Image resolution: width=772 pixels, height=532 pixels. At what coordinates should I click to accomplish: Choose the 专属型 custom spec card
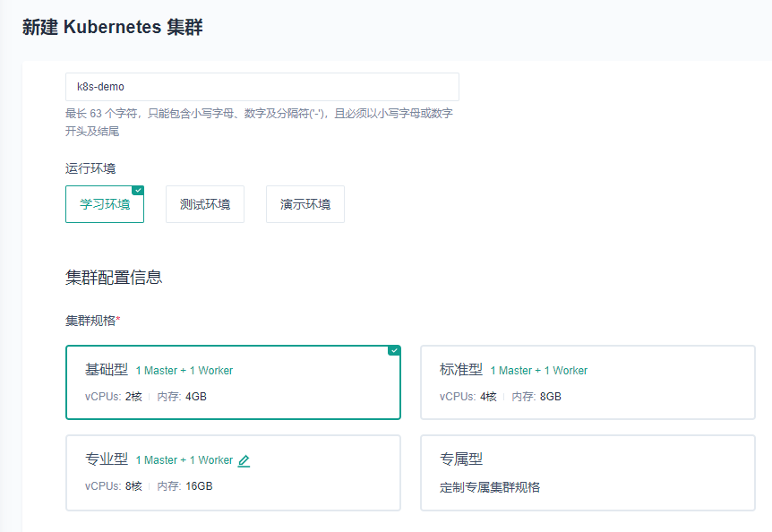588,473
